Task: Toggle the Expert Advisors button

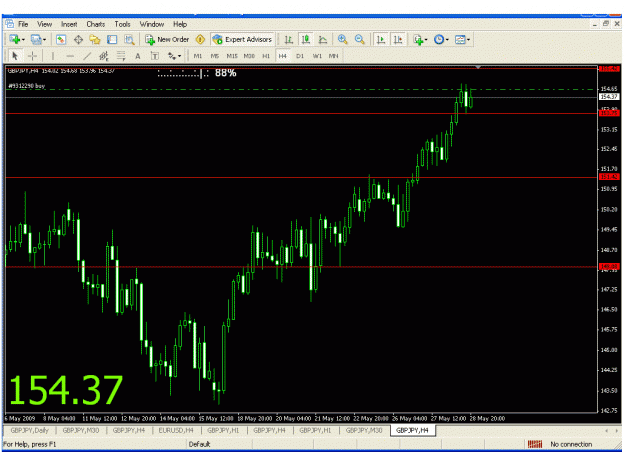Action: (242, 39)
